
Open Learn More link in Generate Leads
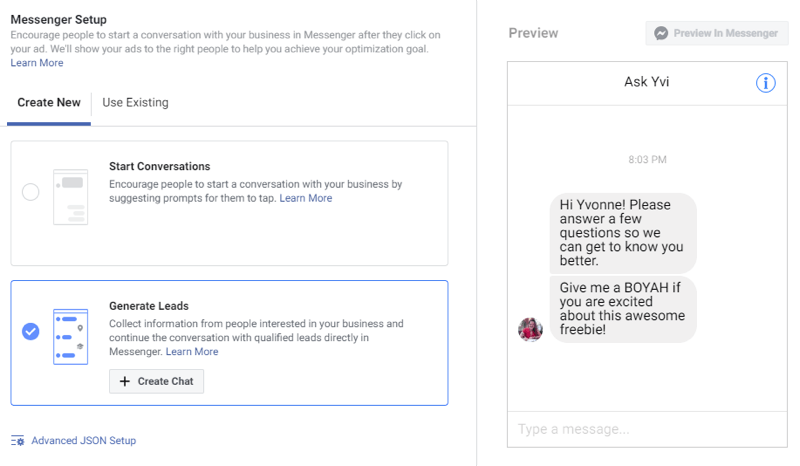[192, 352]
